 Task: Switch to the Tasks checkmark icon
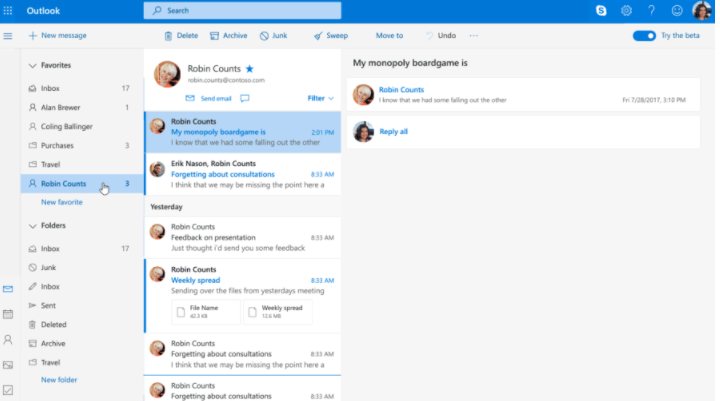(x=8, y=390)
